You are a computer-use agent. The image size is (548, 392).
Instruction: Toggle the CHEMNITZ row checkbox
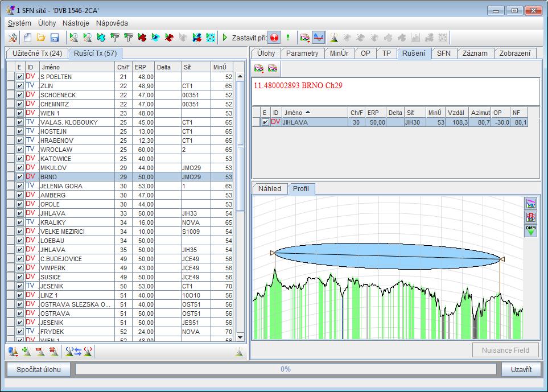20,104
